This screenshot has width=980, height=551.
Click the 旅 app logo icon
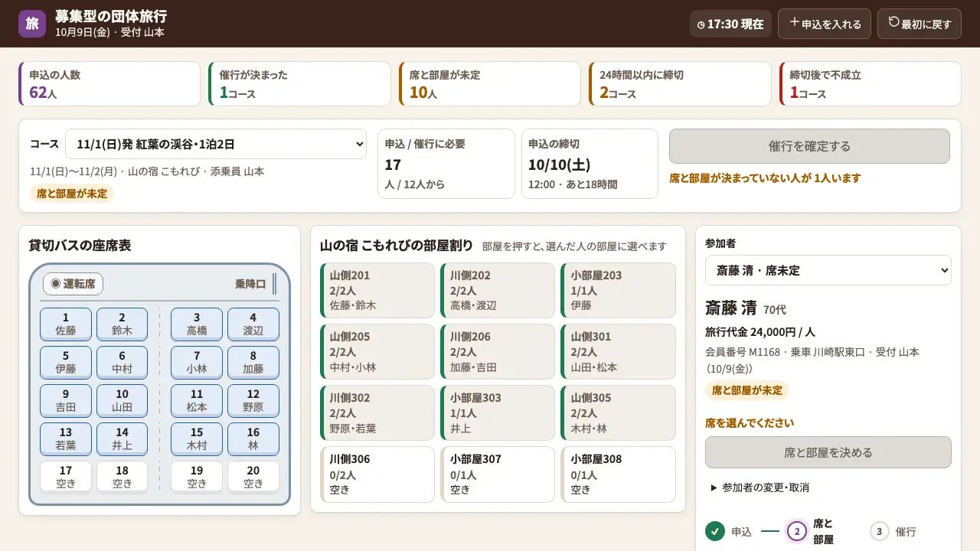point(32,24)
